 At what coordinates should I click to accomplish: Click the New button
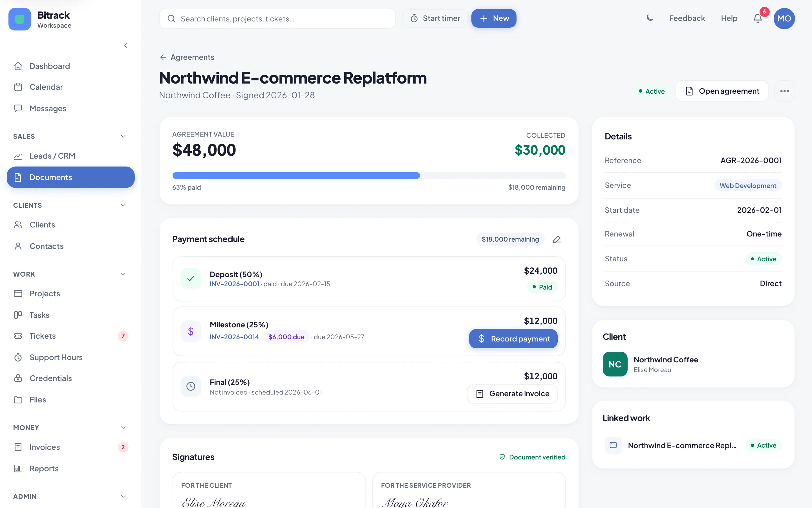click(x=494, y=18)
